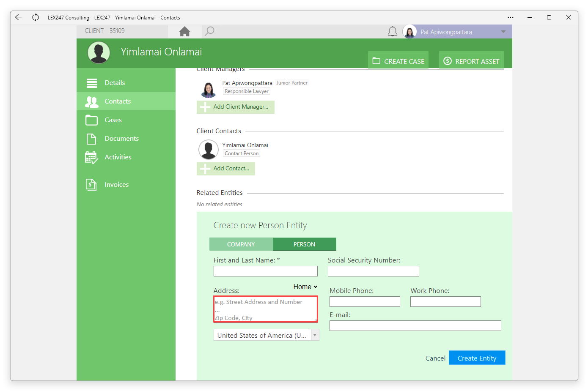This screenshot has height=391, width=588.
Task: Click Yimlamai Onlamai contact silhouette avatar
Action: click(x=209, y=150)
